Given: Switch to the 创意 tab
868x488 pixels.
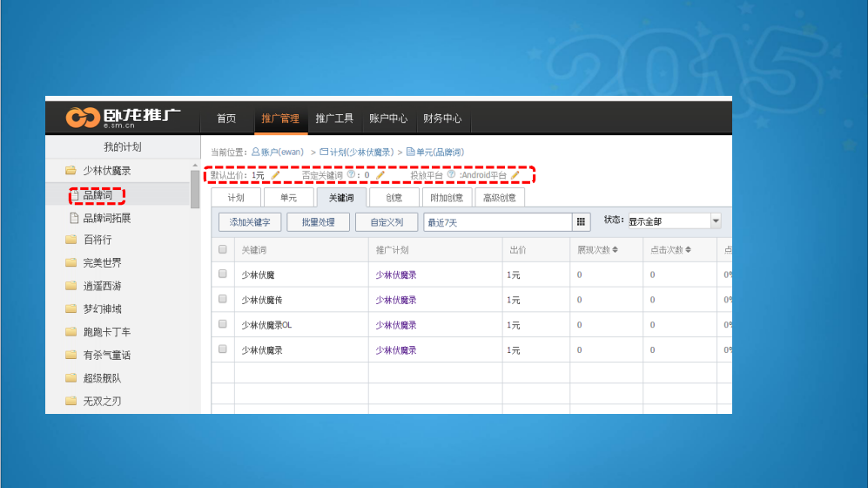Looking at the screenshot, I should click(x=394, y=198).
